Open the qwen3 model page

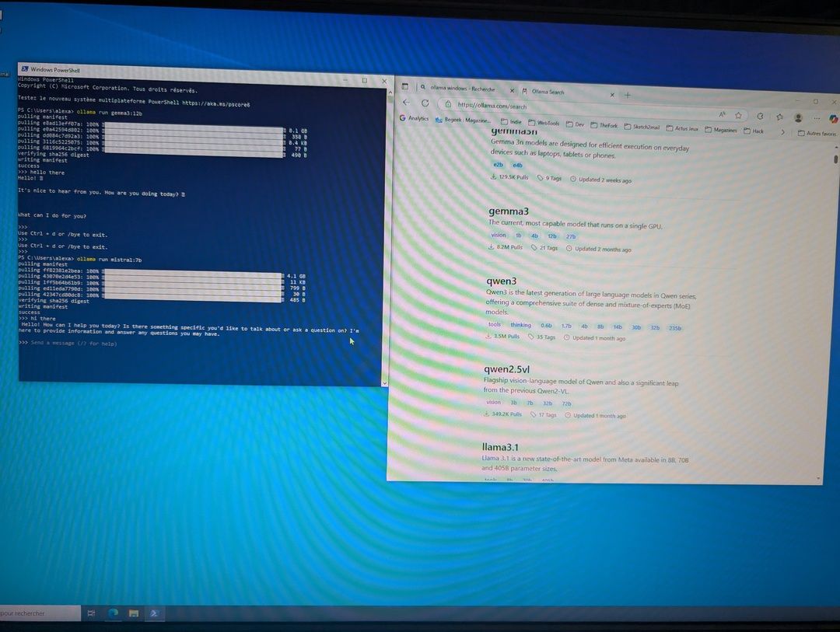pos(502,281)
